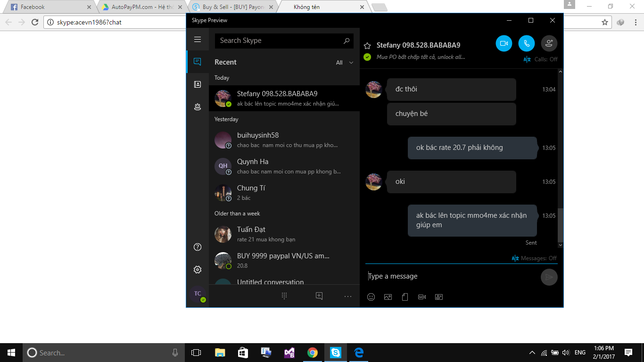Click the "đc thôi" message bubble
Screen dimensions: 644x362
click(x=452, y=89)
